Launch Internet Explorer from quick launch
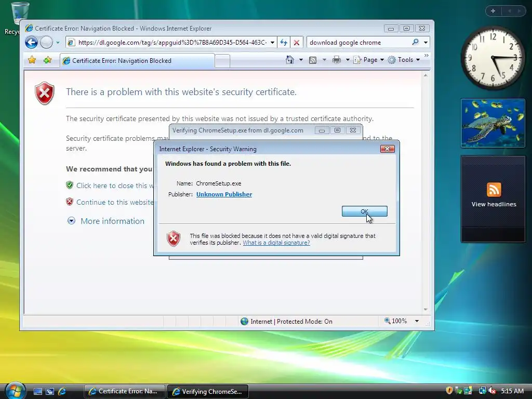The image size is (532, 399). pos(62,391)
